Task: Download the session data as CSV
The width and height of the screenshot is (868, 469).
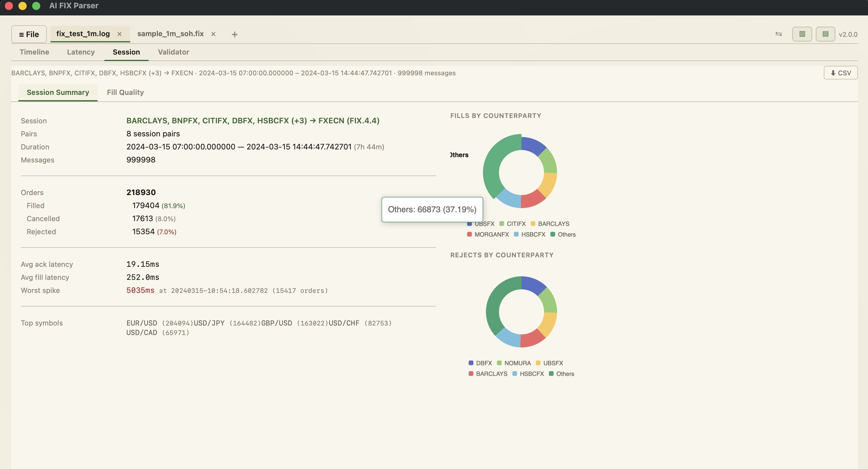Action: point(840,73)
